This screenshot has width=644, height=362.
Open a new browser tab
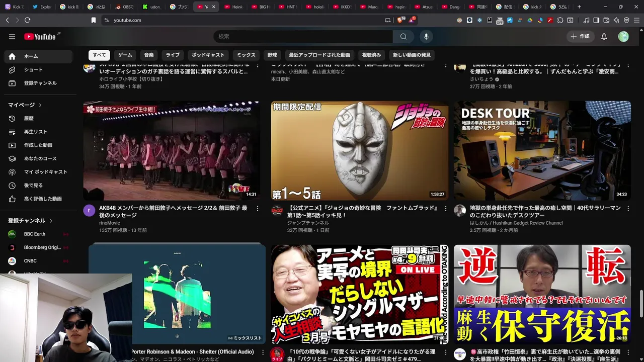[579, 7]
